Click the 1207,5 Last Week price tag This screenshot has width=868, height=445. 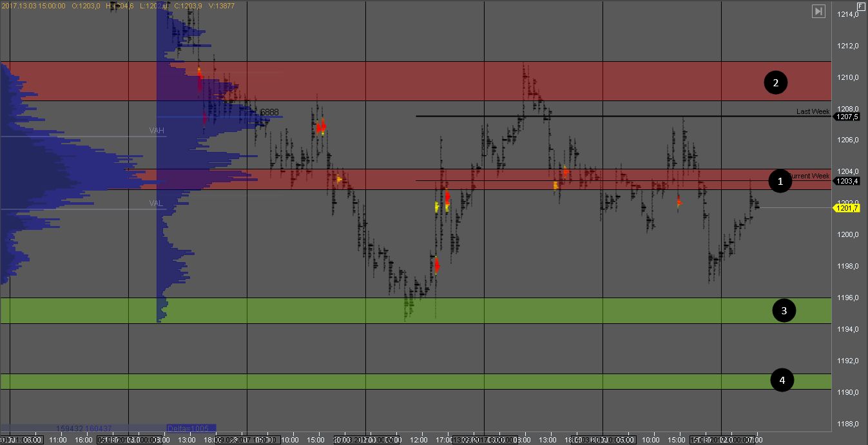tap(846, 117)
